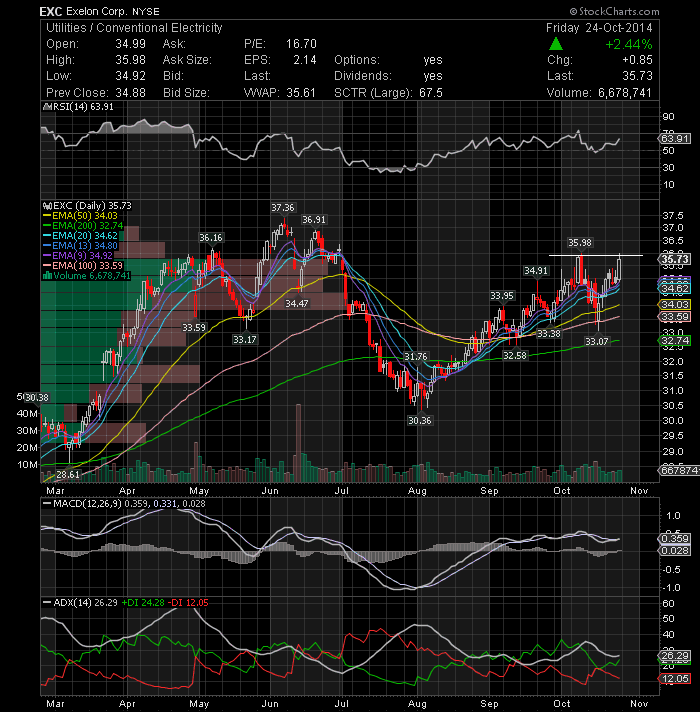Click the 26.29 ADX axis tag
Viewport: 700px width, 712px height.
[x=675, y=655]
